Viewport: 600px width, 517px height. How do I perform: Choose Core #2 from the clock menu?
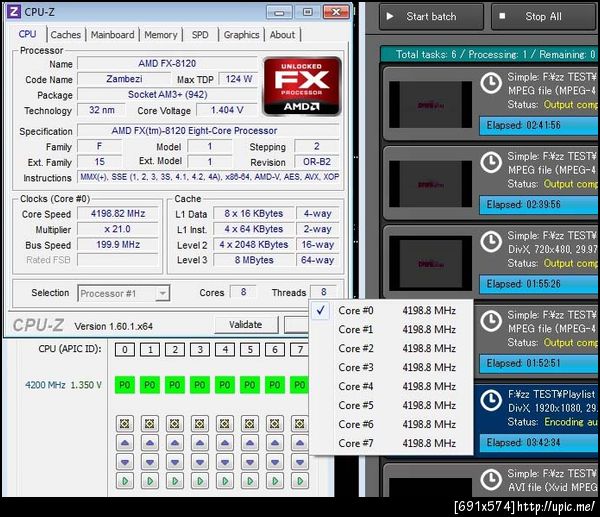coord(391,349)
